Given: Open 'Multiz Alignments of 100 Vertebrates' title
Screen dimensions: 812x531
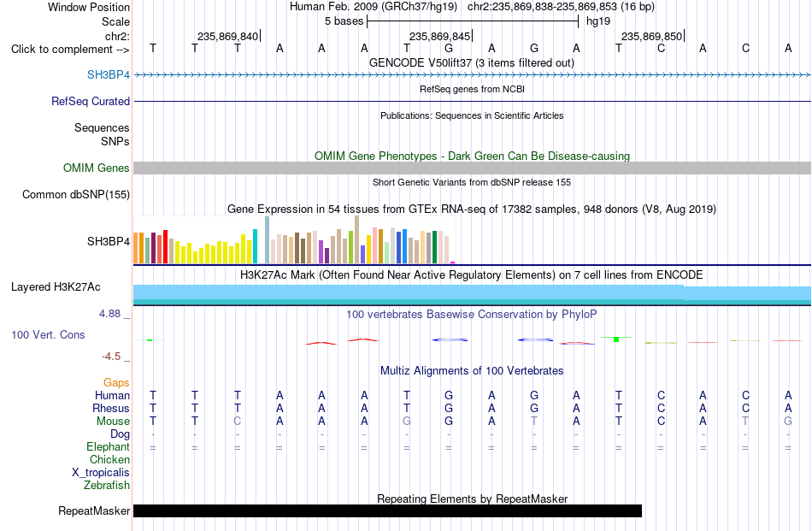Looking at the screenshot, I should (472, 370).
